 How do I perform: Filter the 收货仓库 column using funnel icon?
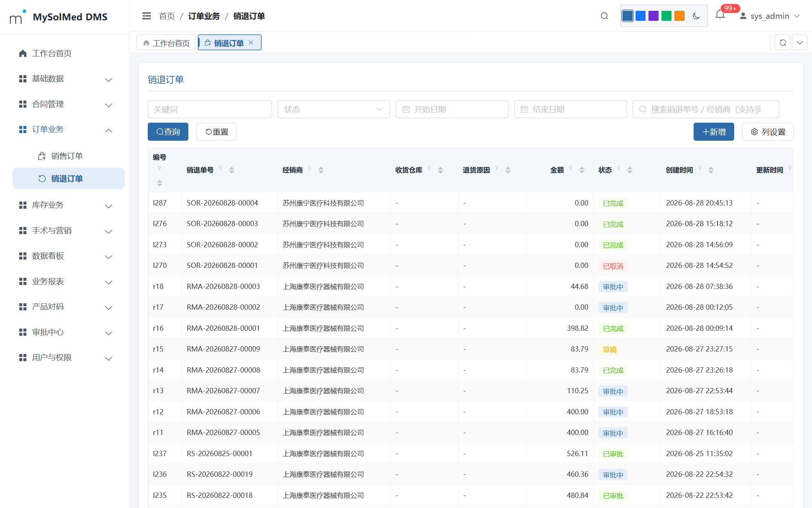click(x=429, y=168)
